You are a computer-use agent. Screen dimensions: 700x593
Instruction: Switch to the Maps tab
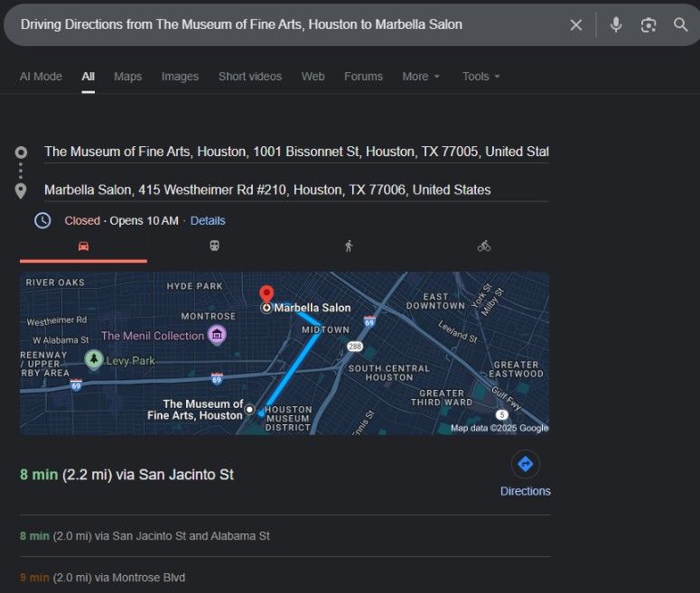pyautogui.click(x=127, y=77)
